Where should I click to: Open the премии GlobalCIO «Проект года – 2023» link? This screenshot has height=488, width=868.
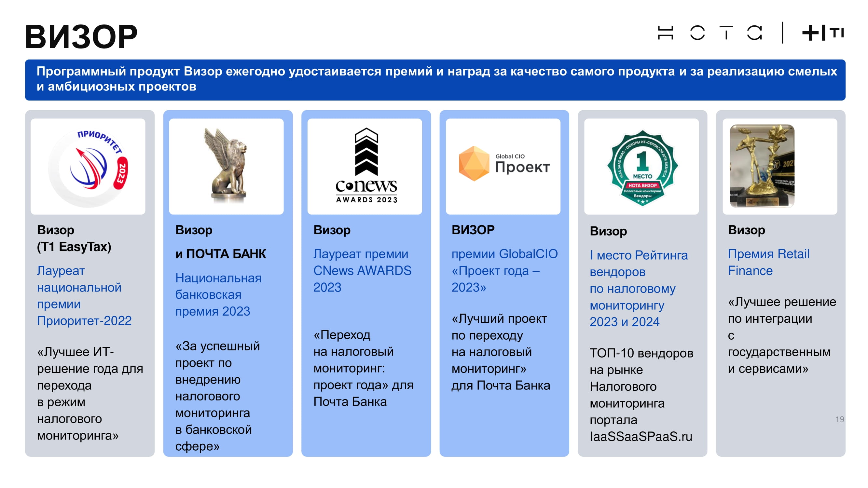(x=504, y=270)
